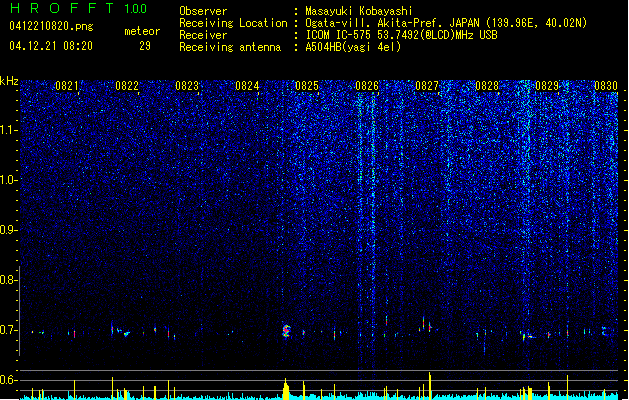Image resolution: width=629 pixels, height=400 pixels.
Task: Click the 1.0 kHz axis tick label
Action: 9,180
